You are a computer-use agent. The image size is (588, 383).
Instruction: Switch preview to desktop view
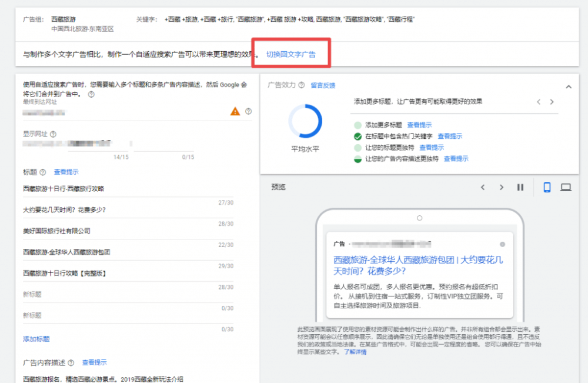tap(566, 187)
